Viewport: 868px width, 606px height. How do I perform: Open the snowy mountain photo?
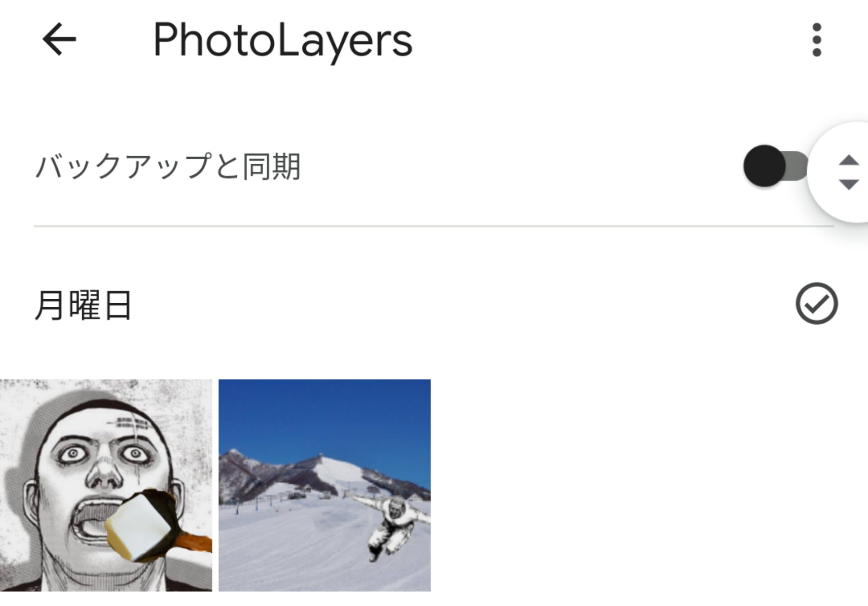(x=324, y=485)
